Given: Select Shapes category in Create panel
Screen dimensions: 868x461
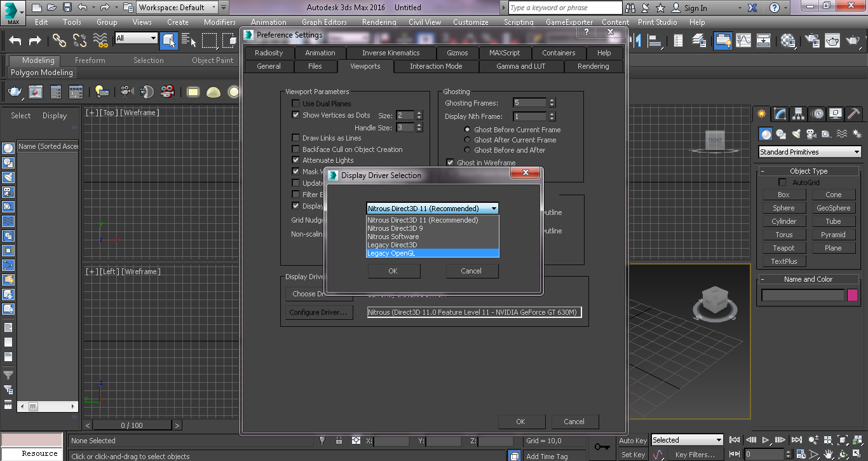Looking at the screenshot, I should (781, 134).
